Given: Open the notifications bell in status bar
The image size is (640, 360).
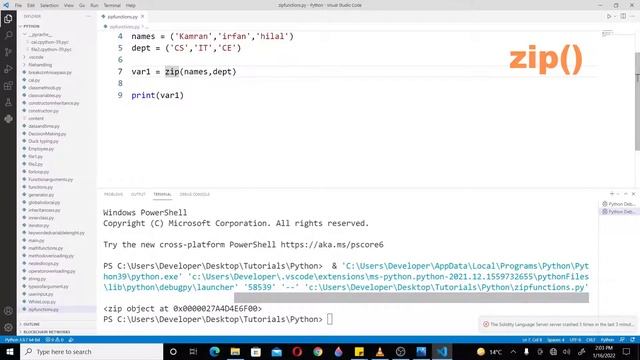Looking at the screenshot, I should [633, 340].
